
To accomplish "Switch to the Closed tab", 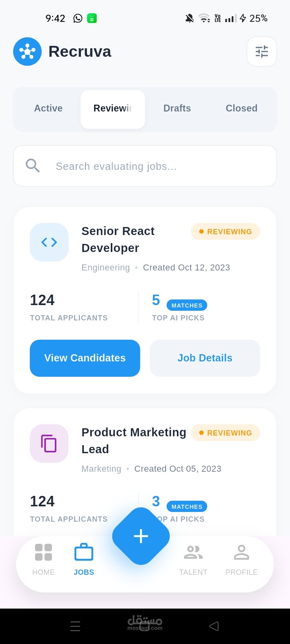I will 242,108.
